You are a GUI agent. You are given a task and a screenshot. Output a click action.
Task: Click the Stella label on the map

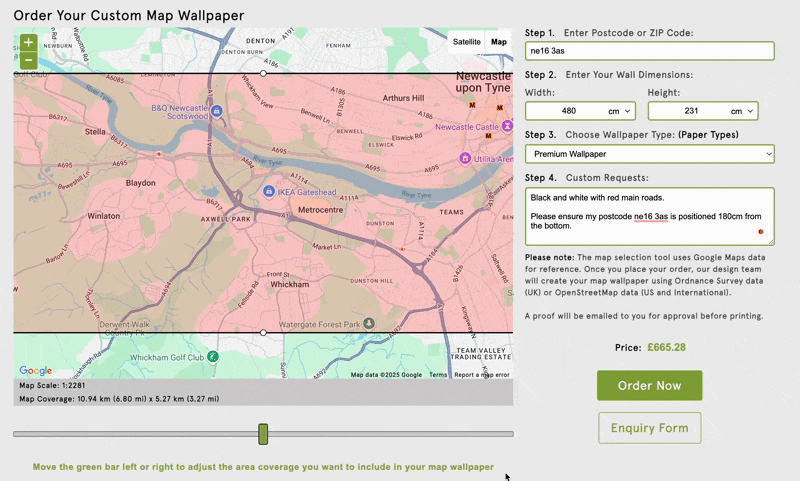pyautogui.click(x=95, y=132)
